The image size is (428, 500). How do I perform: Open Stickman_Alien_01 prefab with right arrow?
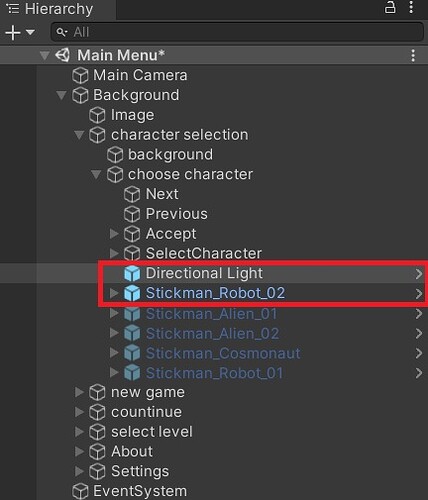click(x=419, y=314)
